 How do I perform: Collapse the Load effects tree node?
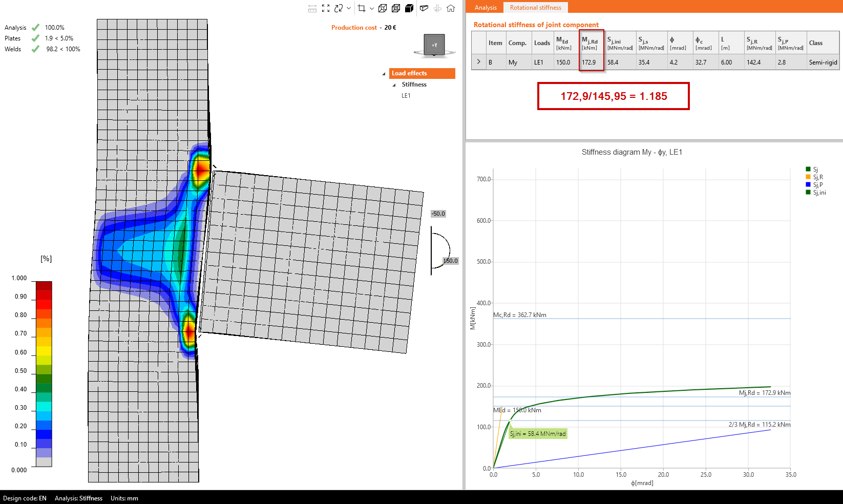tap(384, 74)
